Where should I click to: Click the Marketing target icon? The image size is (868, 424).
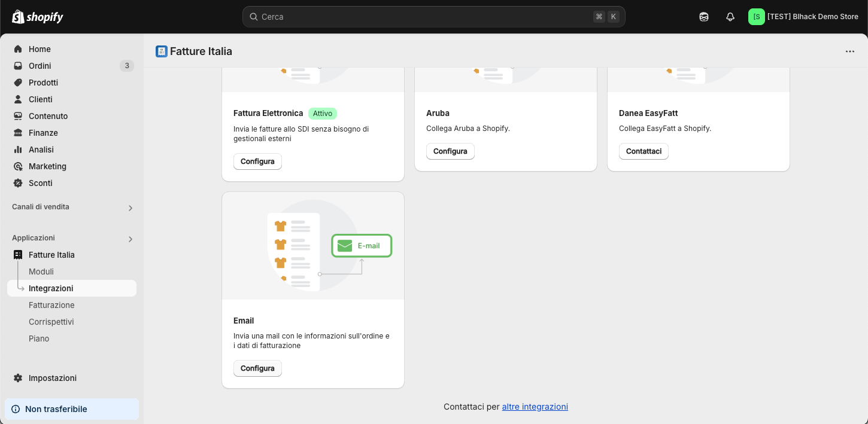(18, 166)
